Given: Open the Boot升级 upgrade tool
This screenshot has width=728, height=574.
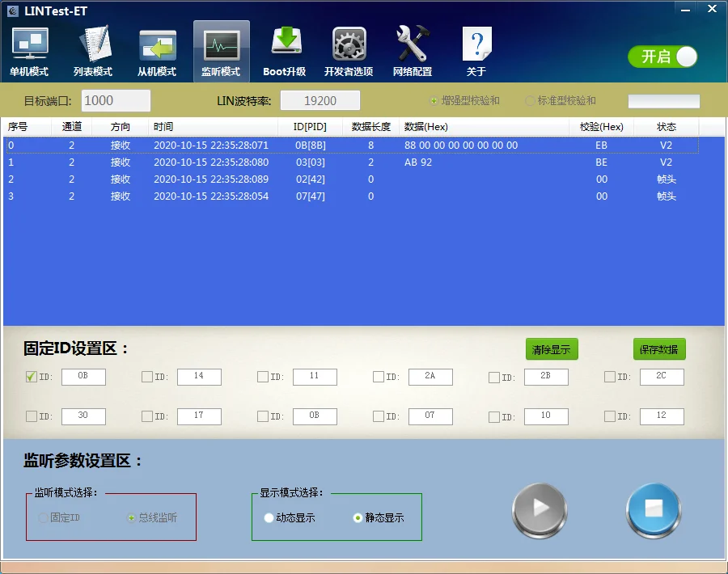Looking at the screenshot, I should pyautogui.click(x=285, y=50).
